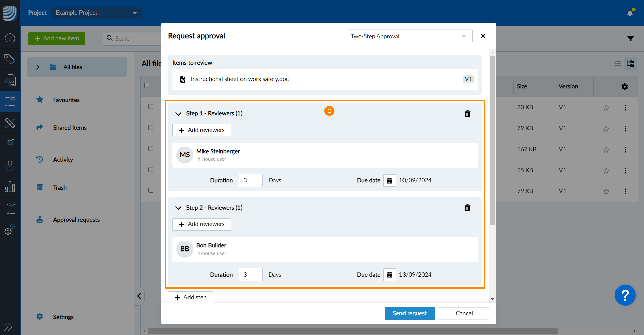Go to Favourites in the sidebar
The height and width of the screenshot is (335, 644).
click(x=66, y=100)
